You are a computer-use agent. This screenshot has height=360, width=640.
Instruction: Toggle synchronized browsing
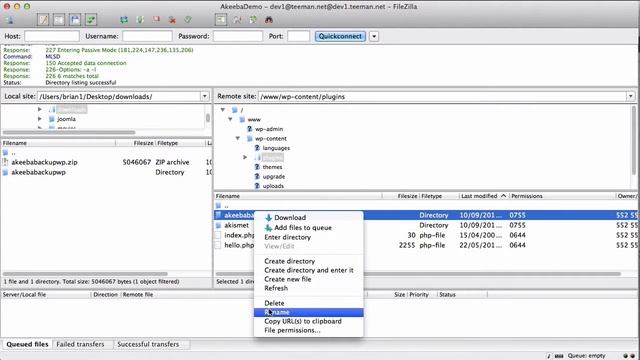click(253, 20)
